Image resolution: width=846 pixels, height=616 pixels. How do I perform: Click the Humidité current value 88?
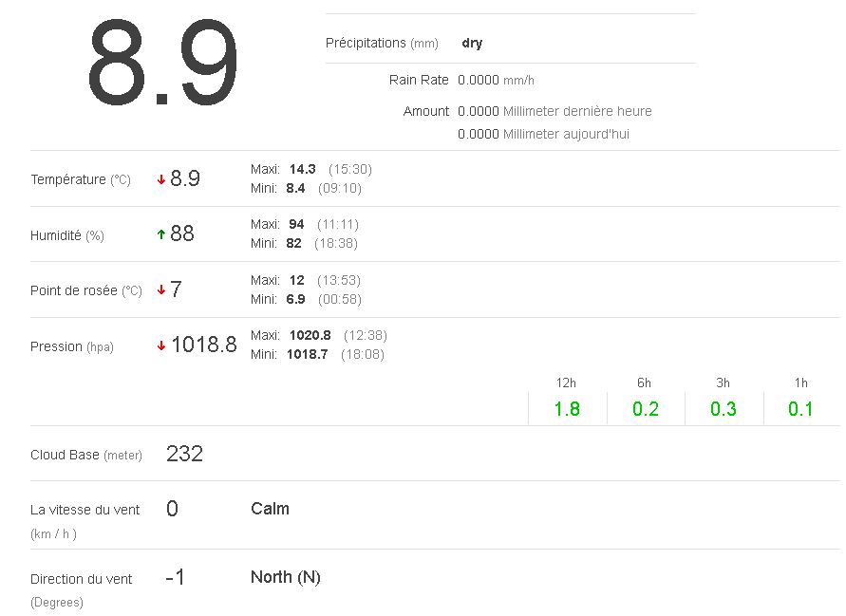pos(182,234)
